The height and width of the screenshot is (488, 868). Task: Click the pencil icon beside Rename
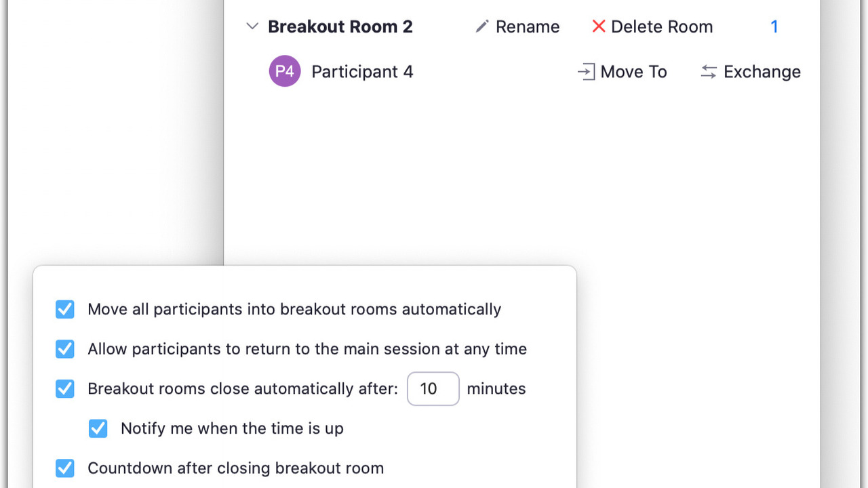click(482, 26)
